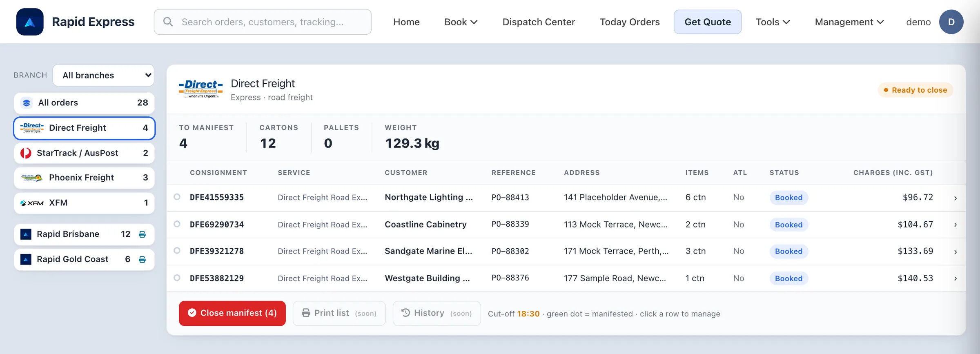Click reference PO-88339
Image resolution: width=980 pixels, height=354 pixels.
coord(510,224)
